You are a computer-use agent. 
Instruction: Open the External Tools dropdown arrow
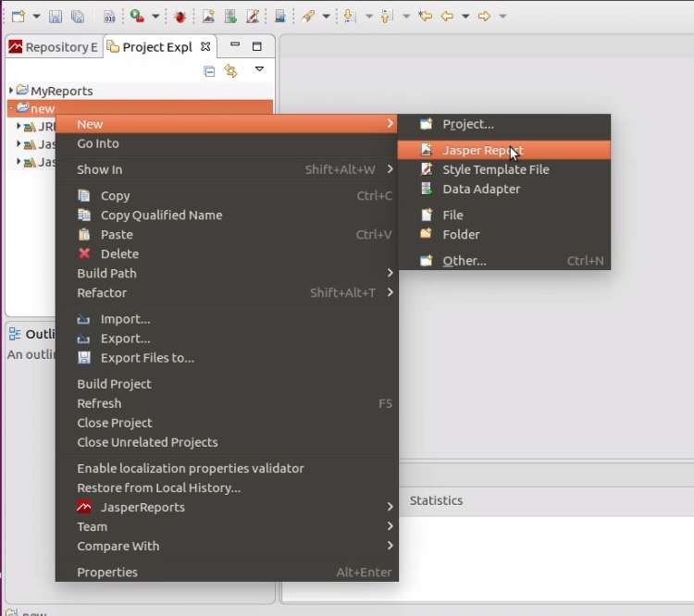(x=155, y=17)
